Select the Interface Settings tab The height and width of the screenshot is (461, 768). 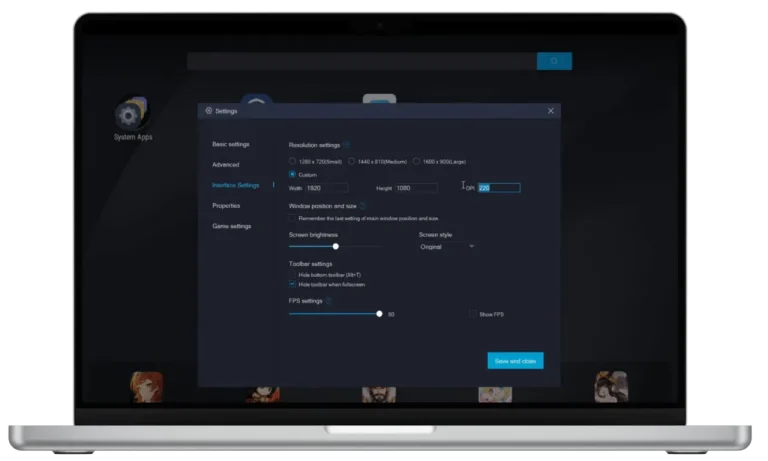(236, 185)
